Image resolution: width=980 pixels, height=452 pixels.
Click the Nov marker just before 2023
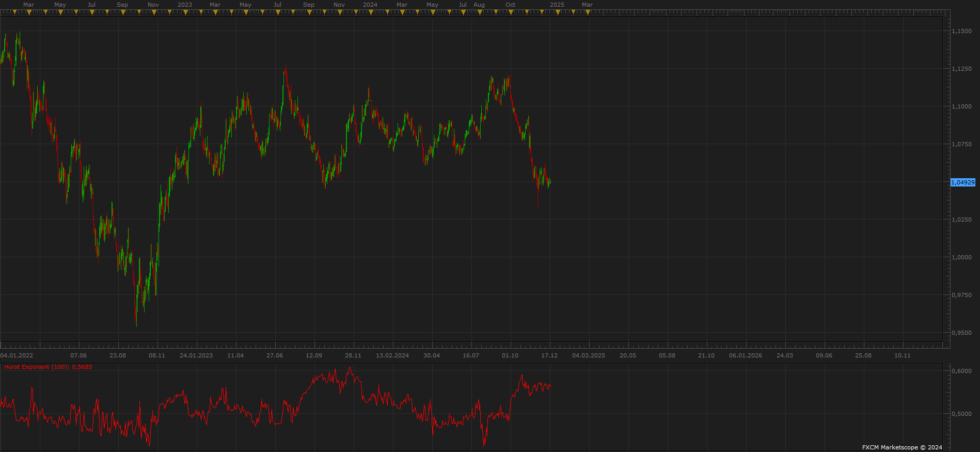[x=154, y=12]
